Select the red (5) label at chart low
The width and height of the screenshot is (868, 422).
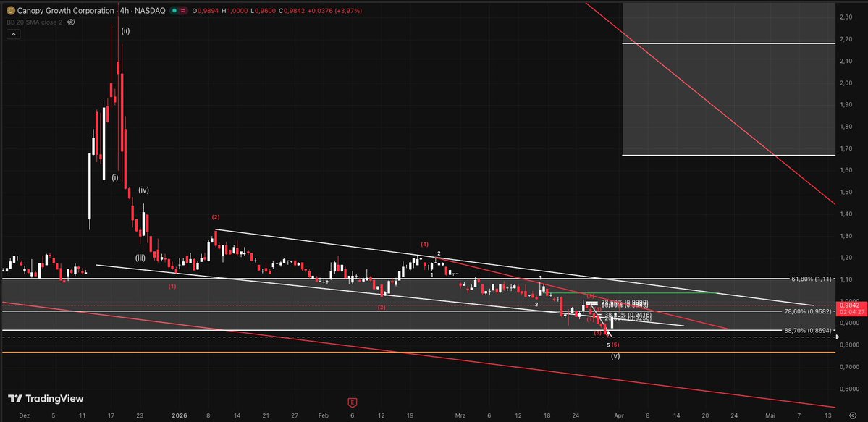tap(615, 345)
